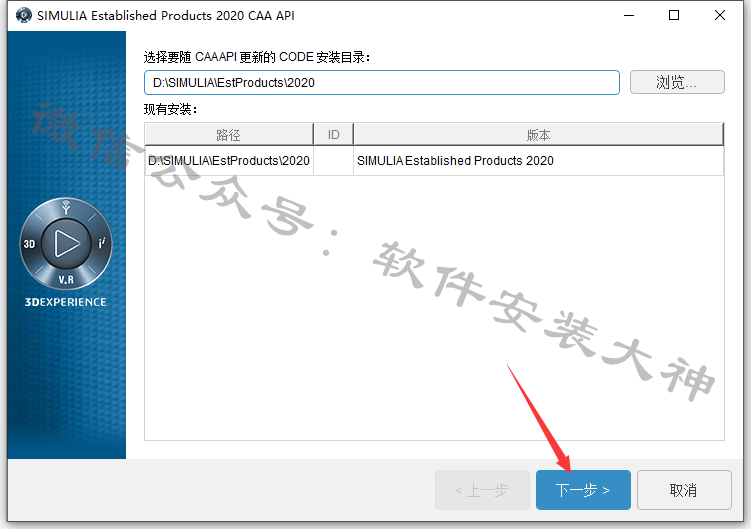Click the V.R quadrant of the compass

point(66,279)
